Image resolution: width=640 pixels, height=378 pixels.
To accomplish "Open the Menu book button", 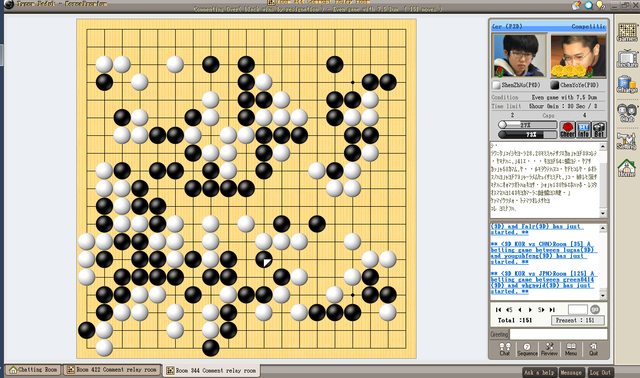I will (x=571, y=349).
